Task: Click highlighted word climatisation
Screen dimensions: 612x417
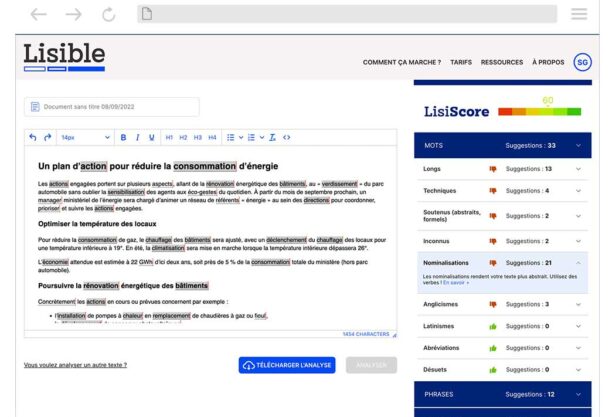Action: [x=168, y=248]
